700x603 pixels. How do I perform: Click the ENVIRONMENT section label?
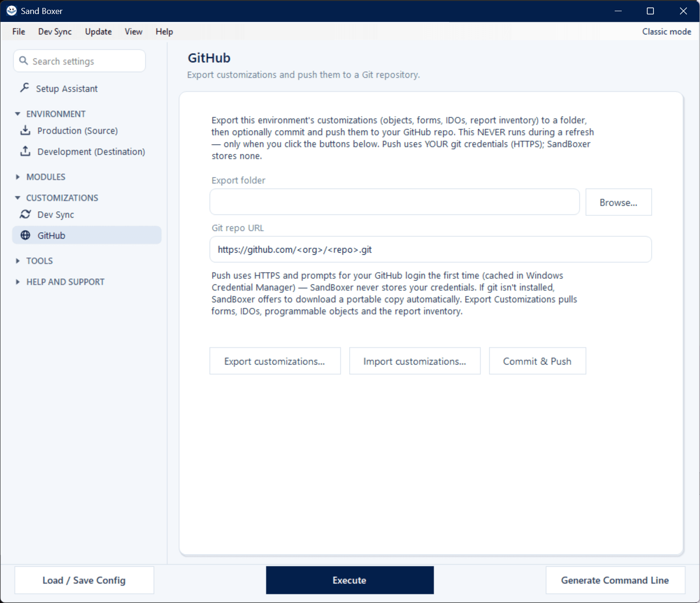click(x=56, y=114)
